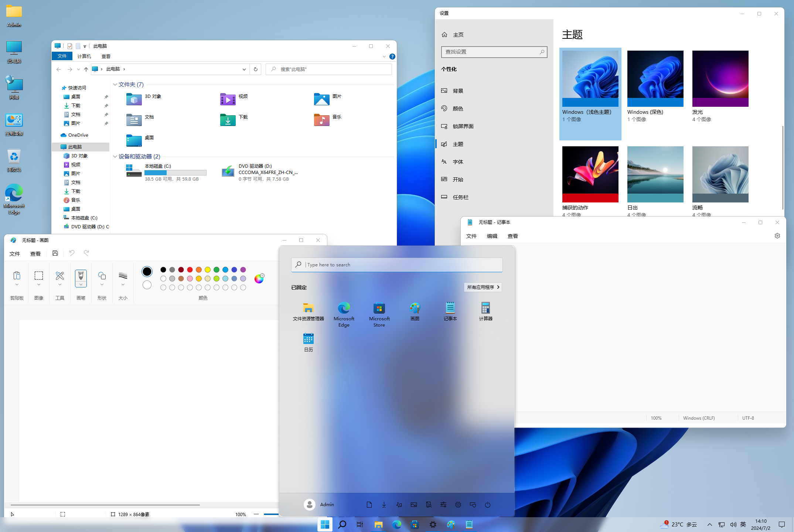Click the power icon in Start menu
This screenshot has width=794, height=532.
coord(488,505)
